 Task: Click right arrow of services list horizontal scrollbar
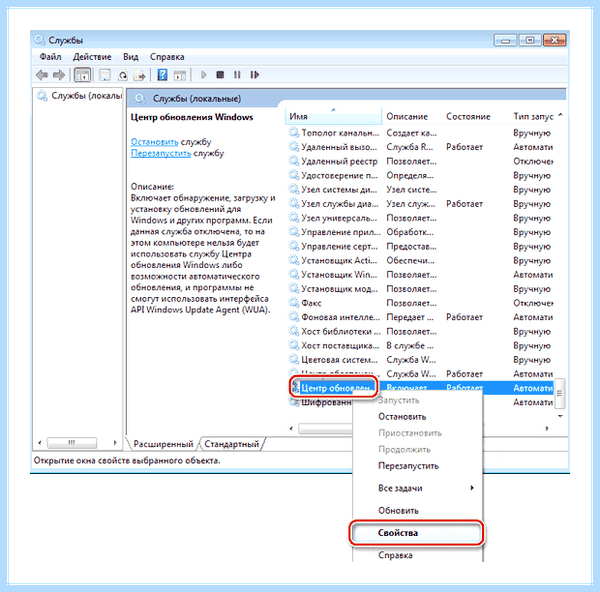point(547,429)
